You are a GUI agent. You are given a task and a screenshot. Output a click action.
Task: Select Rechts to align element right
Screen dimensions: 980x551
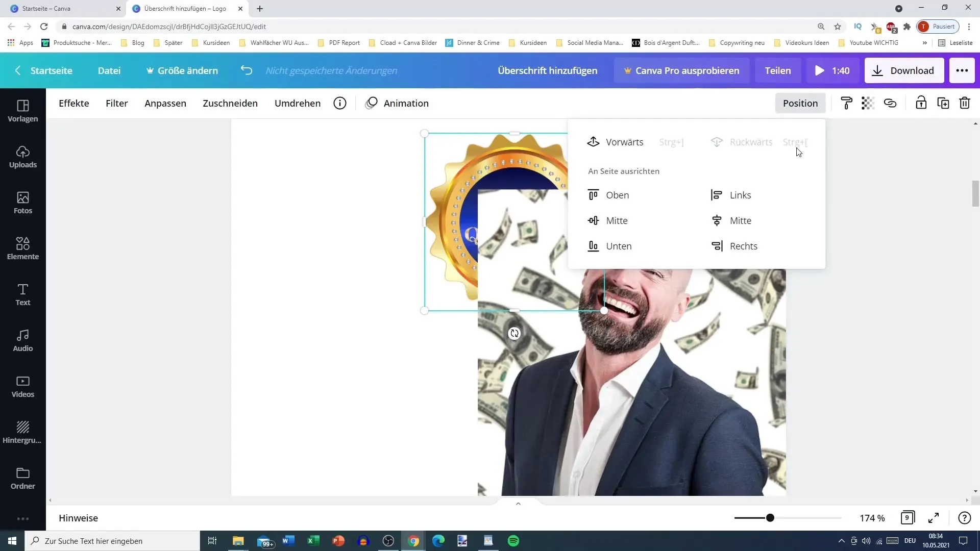click(x=744, y=245)
